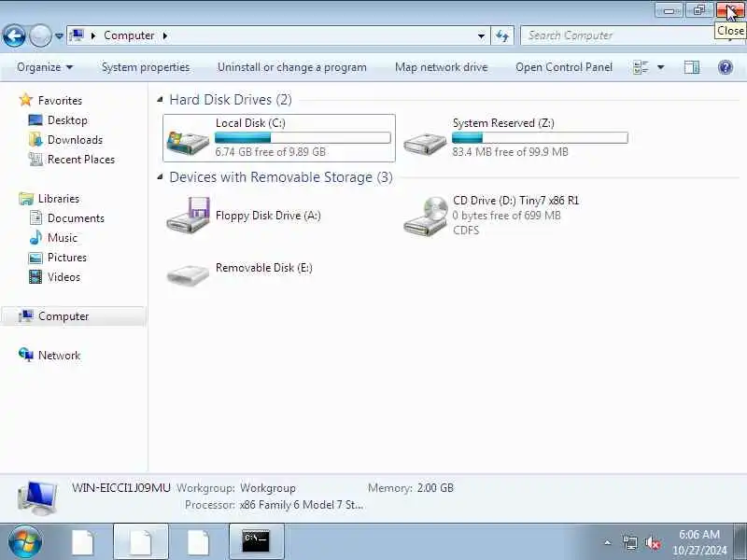Select the CD Drive (D:) disc icon
Viewport: 747px width, 560px height.
tap(426, 217)
